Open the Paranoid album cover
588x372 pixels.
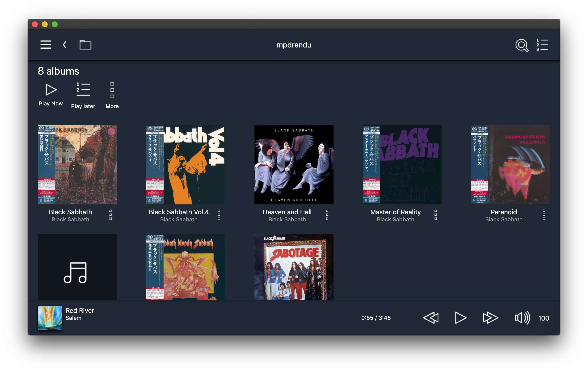(x=511, y=165)
